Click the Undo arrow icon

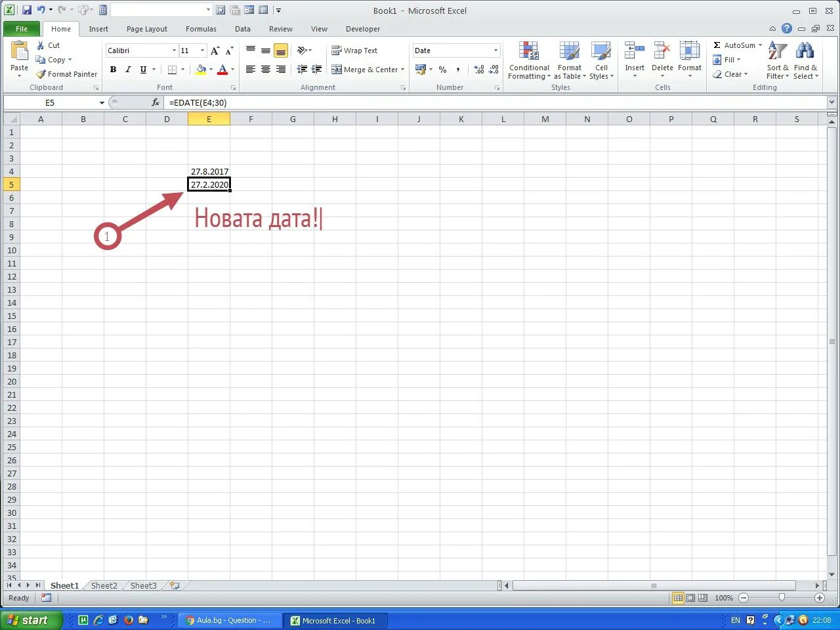click(x=41, y=10)
